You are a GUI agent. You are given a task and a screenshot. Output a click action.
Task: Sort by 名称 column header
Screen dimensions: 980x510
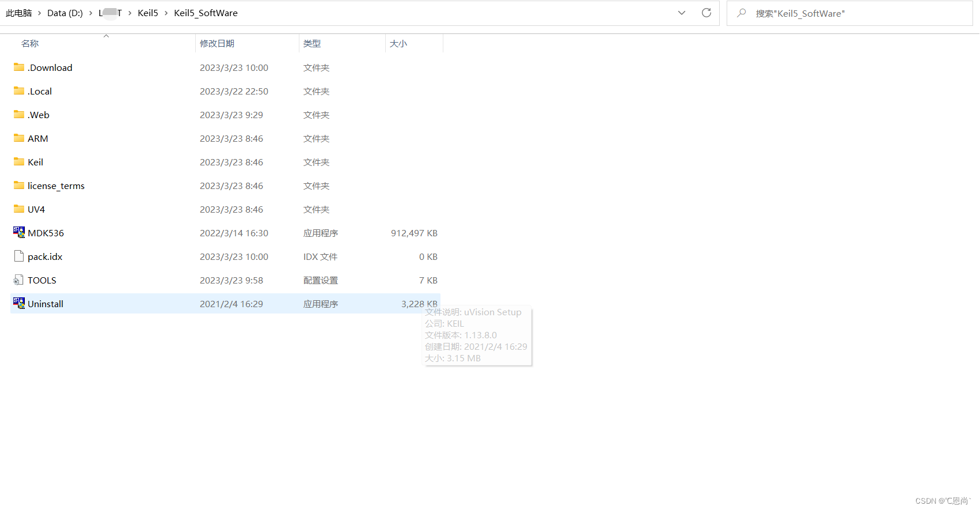30,43
